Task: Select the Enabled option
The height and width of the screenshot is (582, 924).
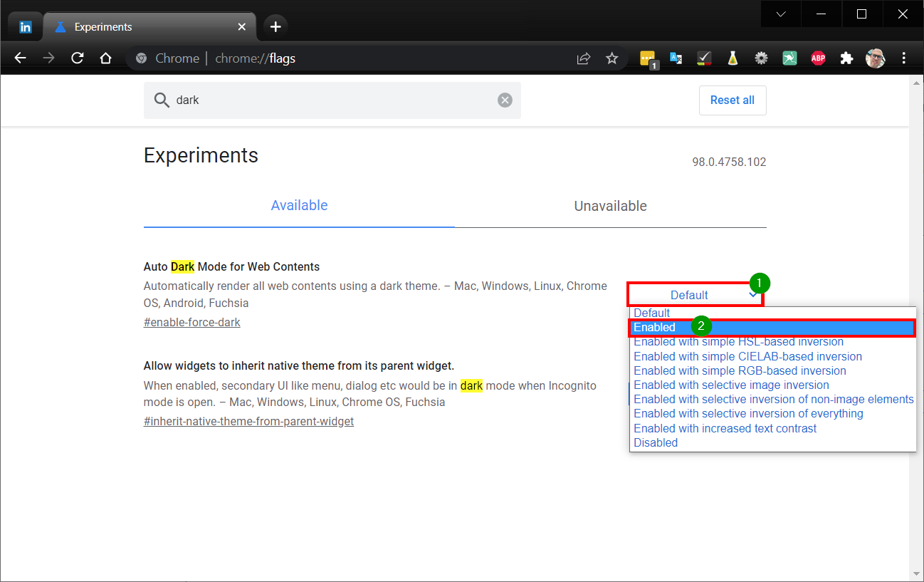Action: 772,328
